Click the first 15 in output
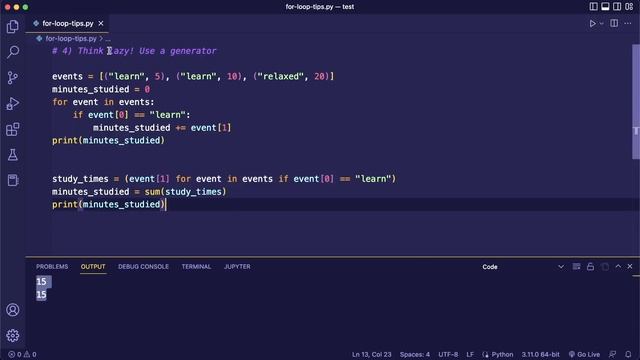This screenshot has width=640, height=360. tap(41, 282)
